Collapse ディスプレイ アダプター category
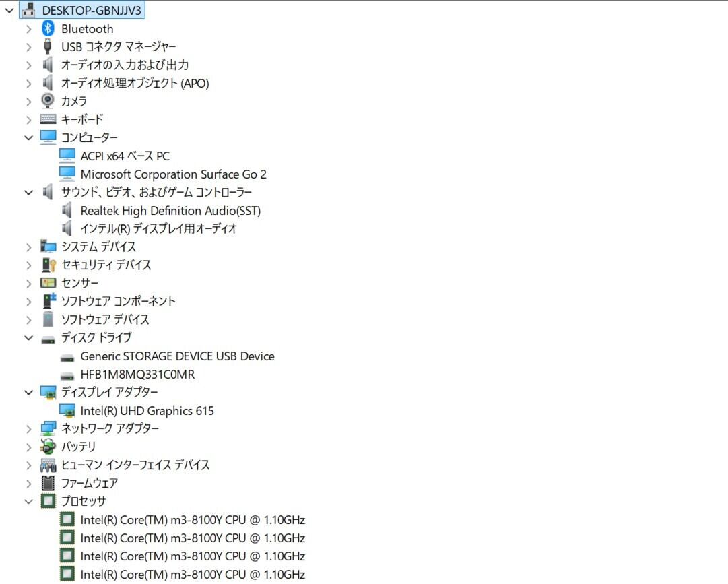Viewport: 728px width, 584px height. click(29, 393)
